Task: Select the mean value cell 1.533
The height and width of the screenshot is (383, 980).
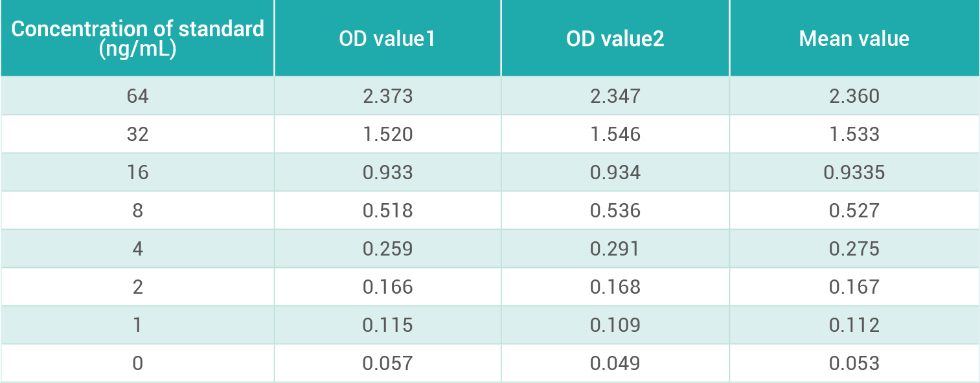Action: point(854,135)
